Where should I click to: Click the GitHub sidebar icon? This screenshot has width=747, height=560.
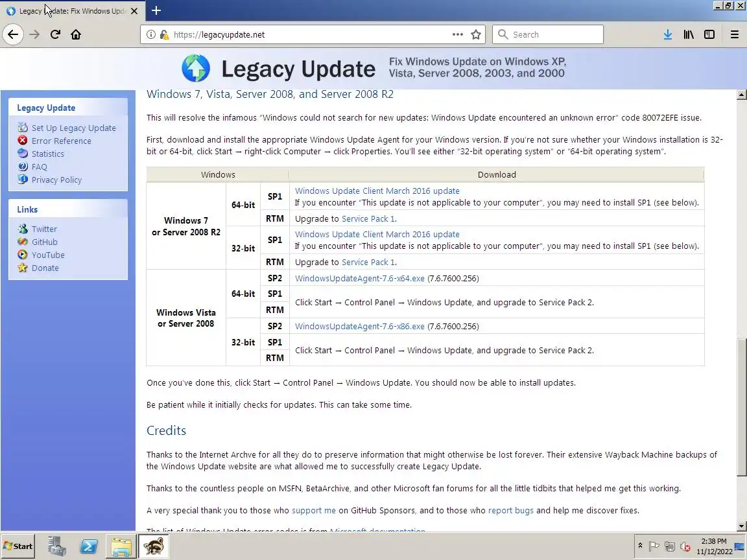pyautogui.click(x=23, y=241)
